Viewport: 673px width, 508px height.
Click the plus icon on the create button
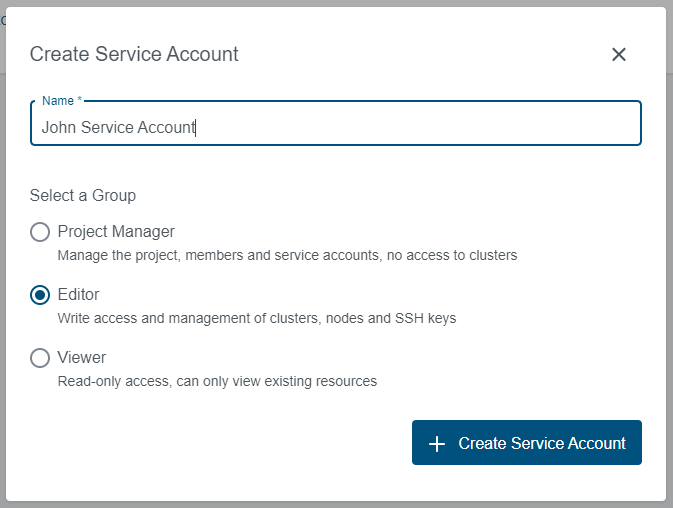[x=436, y=443]
